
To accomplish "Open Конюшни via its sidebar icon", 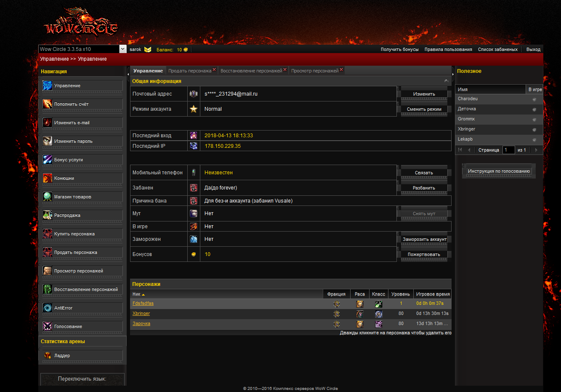I will tap(48, 178).
